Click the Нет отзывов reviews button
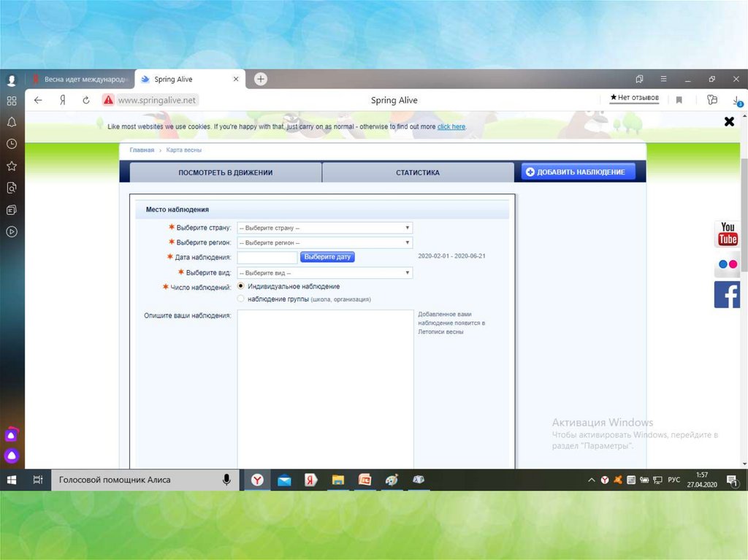The image size is (748, 560). (x=634, y=98)
